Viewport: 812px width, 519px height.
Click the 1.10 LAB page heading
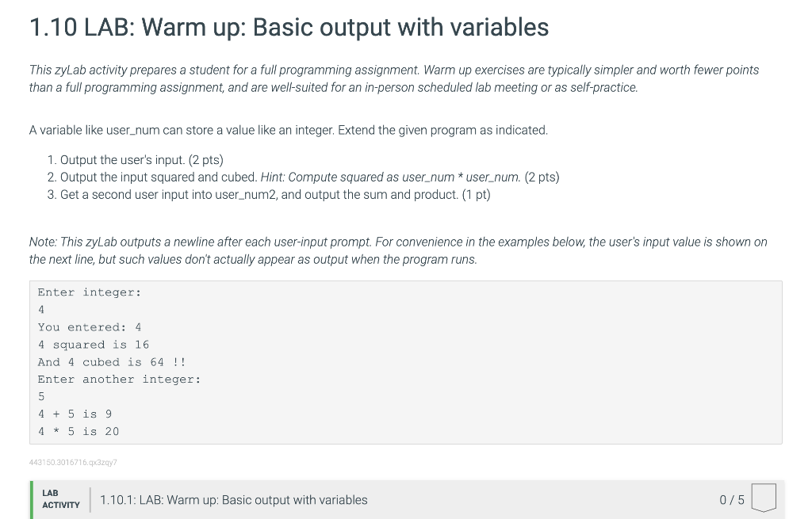click(x=289, y=28)
